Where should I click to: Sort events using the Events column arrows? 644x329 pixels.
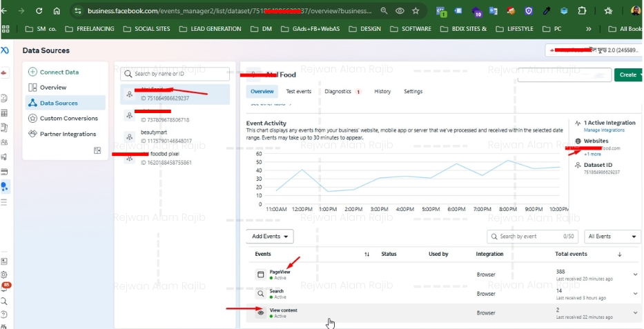pyautogui.click(x=367, y=255)
